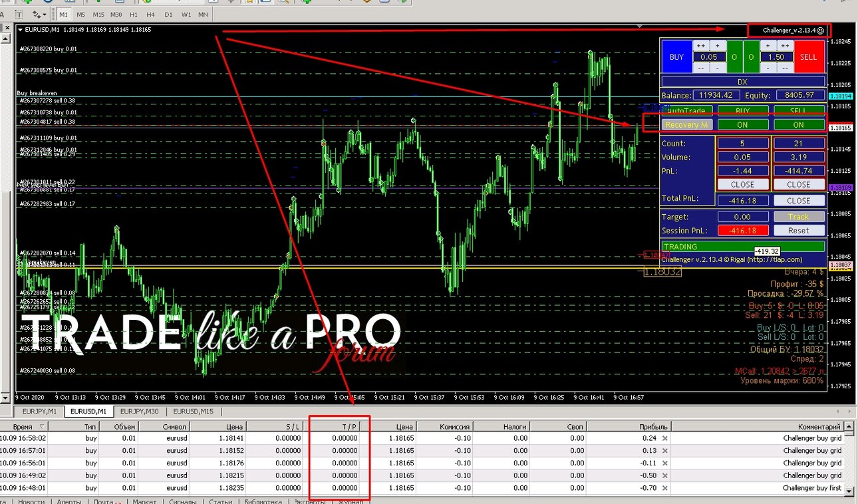Toggle AutoTrade BUY direction
858x504 pixels.
742,110
